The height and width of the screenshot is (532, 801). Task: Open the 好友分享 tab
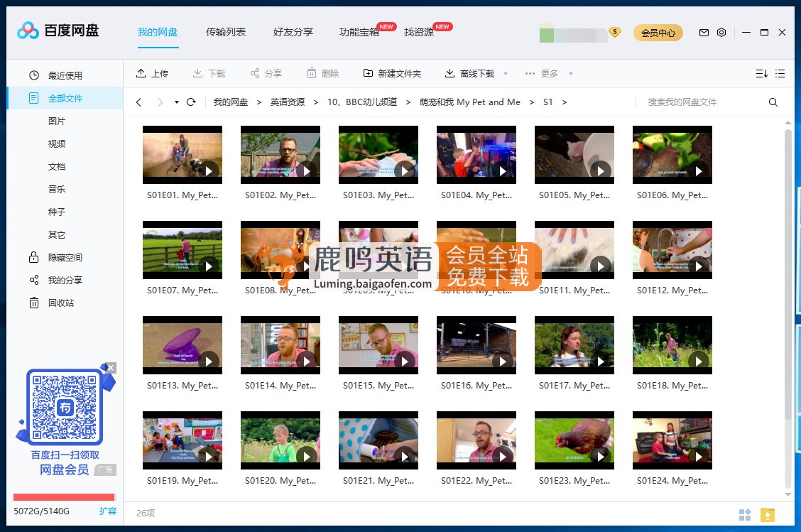(293, 32)
